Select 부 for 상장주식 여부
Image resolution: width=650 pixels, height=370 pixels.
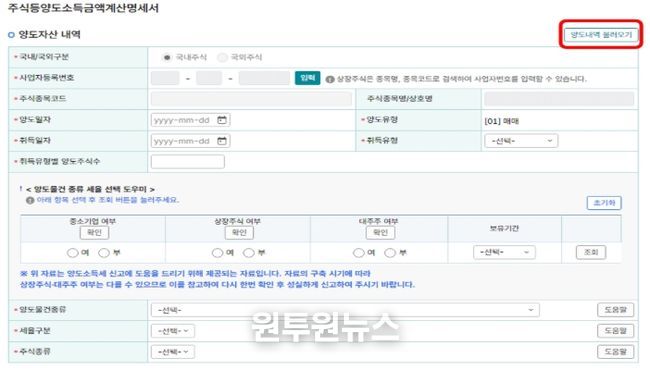coord(249,253)
